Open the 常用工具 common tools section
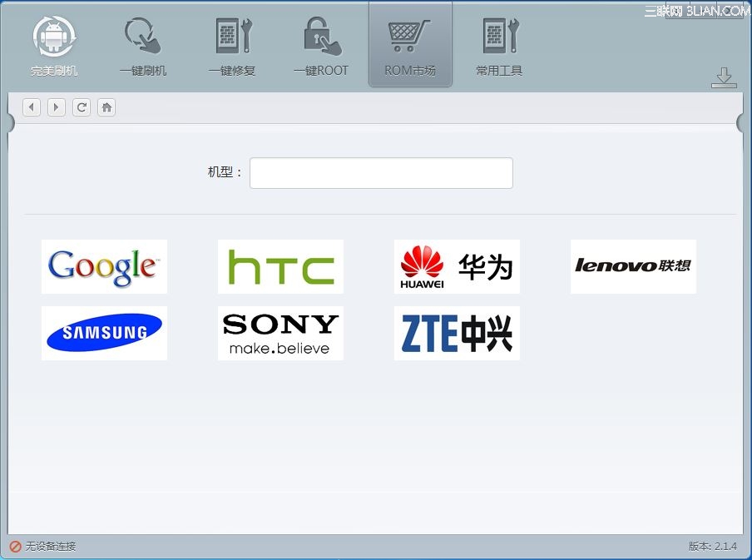The width and height of the screenshot is (752, 560). coord(499,46)
